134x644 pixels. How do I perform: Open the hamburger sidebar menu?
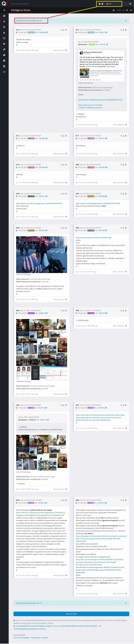click(4, 10)
